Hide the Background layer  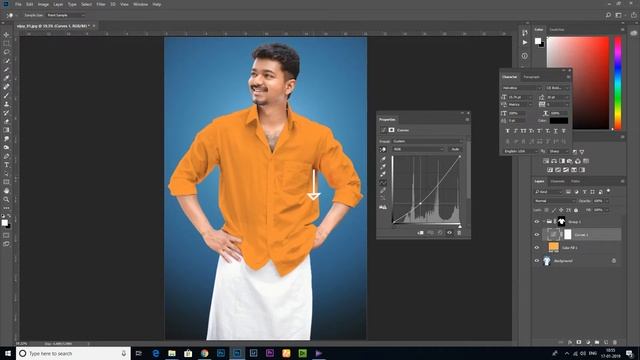pos(537,261)
